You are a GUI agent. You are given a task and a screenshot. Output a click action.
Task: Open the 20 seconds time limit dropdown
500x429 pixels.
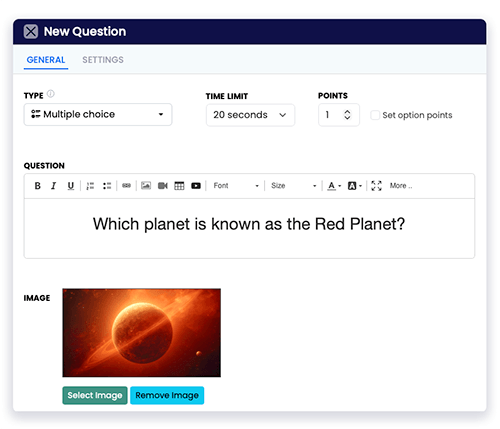(250, 115)
